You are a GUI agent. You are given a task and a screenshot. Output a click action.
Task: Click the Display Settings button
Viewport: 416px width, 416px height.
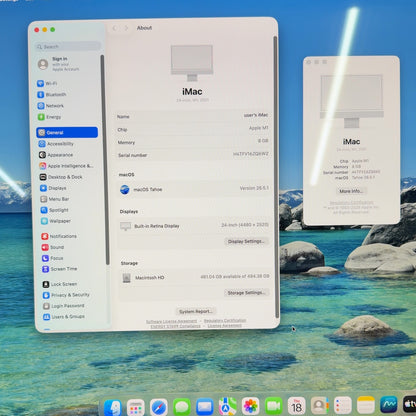click(x=246, y=241)
